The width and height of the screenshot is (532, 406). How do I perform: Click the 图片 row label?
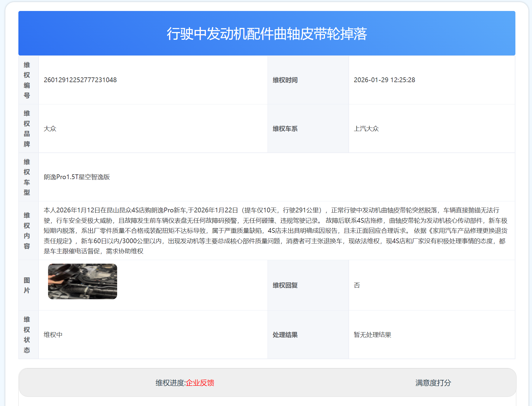point(26,285)
